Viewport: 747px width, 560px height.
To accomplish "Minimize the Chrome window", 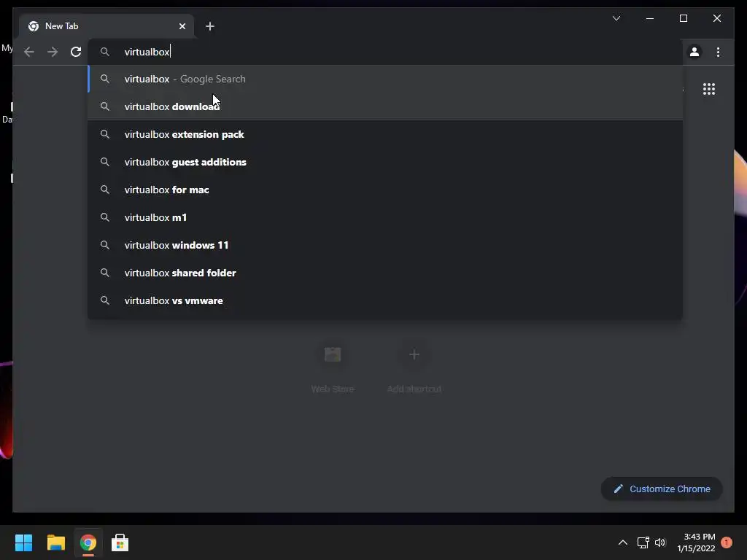I will (x=650, y=18).
